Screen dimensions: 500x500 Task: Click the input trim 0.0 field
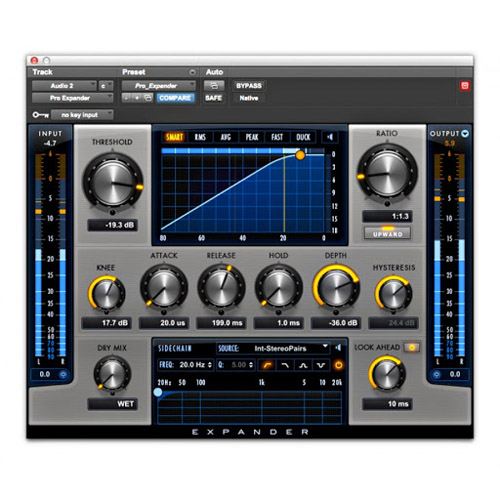coord(45,374)
